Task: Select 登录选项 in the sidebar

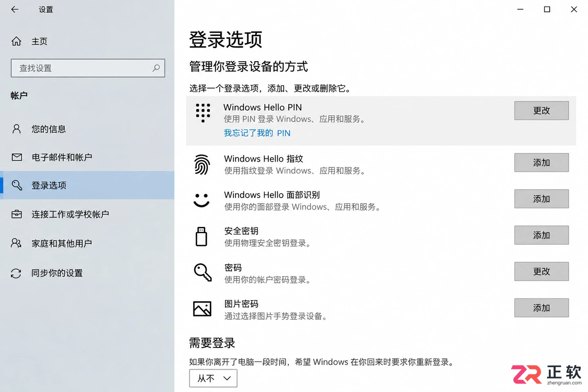Action: (87, 185)
